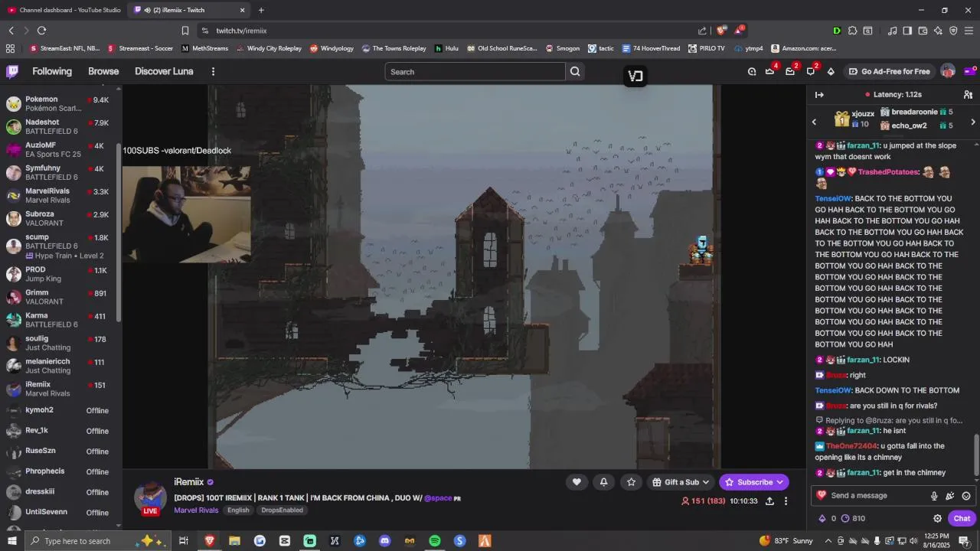Open the Marvel Rivals category link

(x=196, y=510)
